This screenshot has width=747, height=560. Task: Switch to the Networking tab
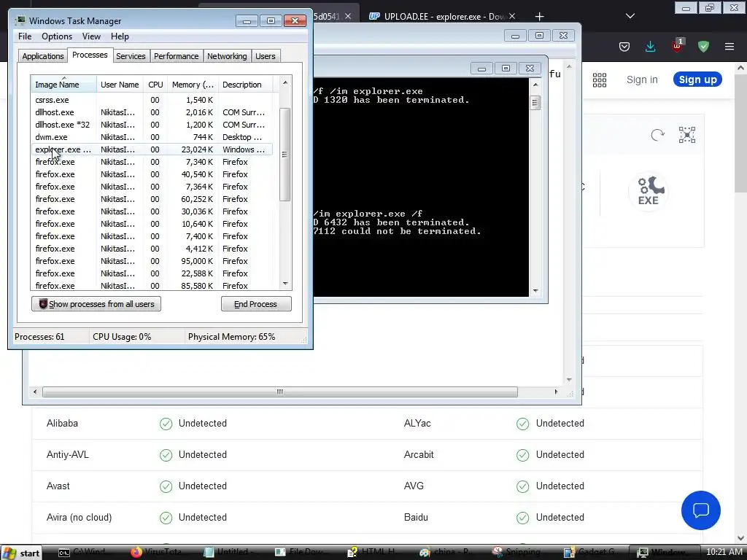(x=227, y=56)
